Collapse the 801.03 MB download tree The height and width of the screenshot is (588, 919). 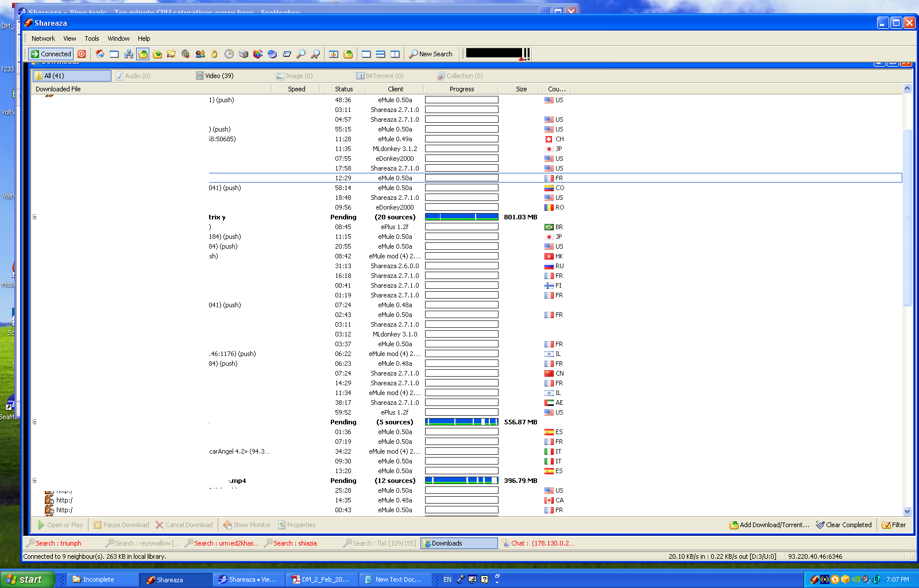[34, 217]
